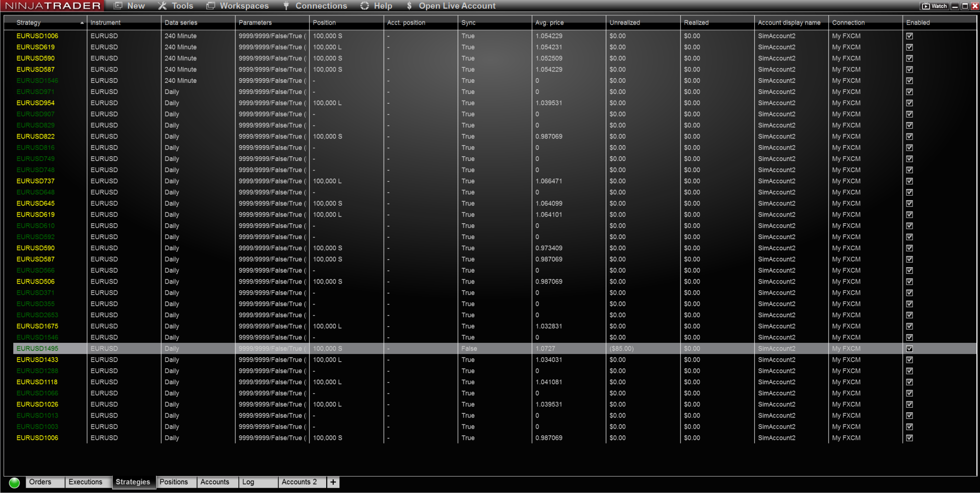Select the EURUSD1433 strategy name
The image size is (980, 493).
point(37,360)
